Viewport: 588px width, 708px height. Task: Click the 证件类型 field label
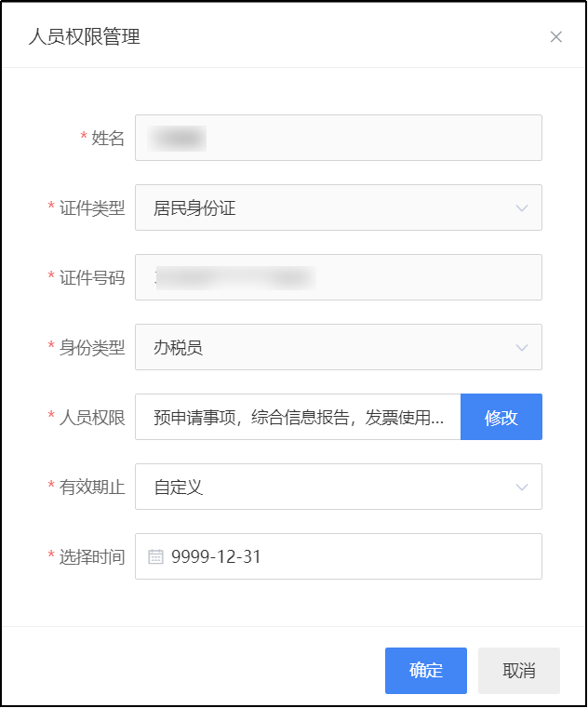click(x=92, y=208)
